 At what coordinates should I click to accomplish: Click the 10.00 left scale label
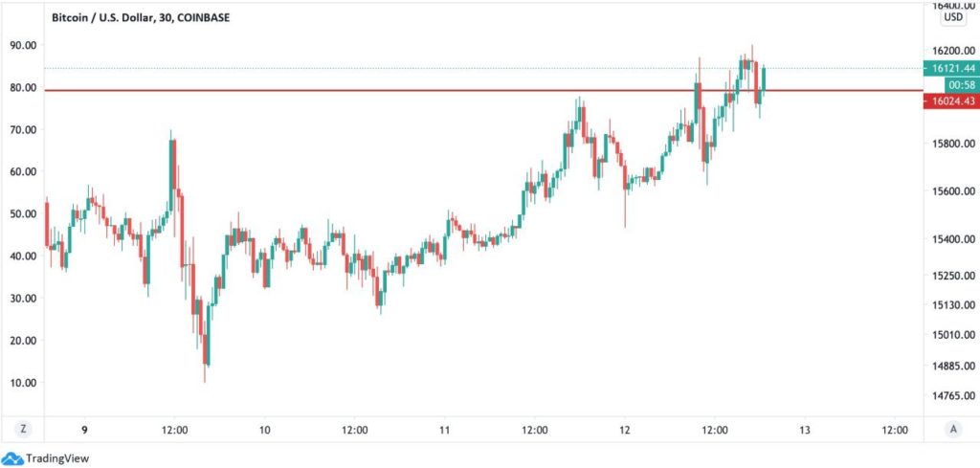(x=23, y=383)
